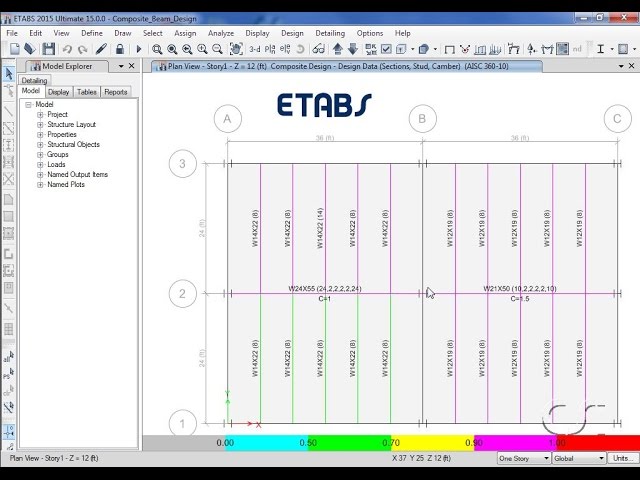Open the dropdown beside the extrude view icon
Viewport: 640px width, 480px height.
[x=413, y=49]
